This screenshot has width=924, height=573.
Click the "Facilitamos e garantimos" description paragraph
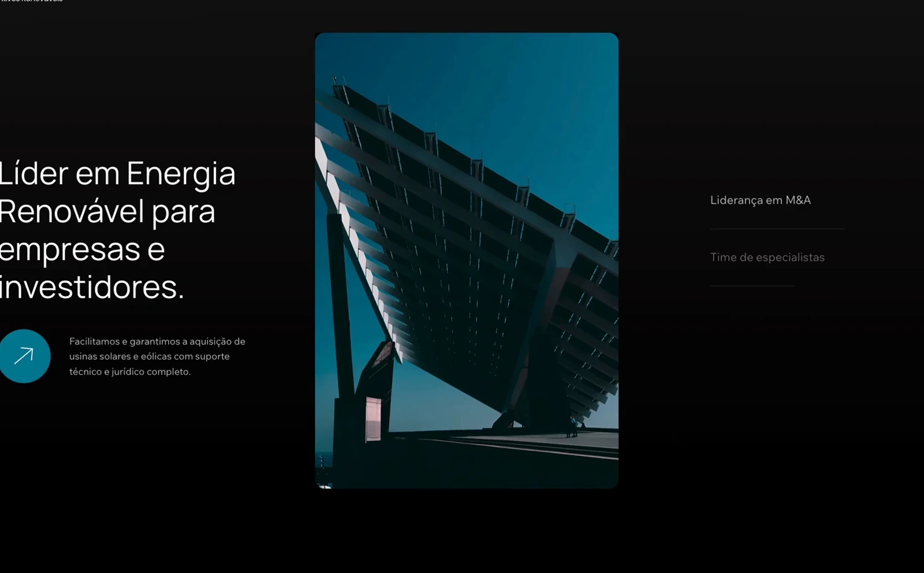[157, 357]
